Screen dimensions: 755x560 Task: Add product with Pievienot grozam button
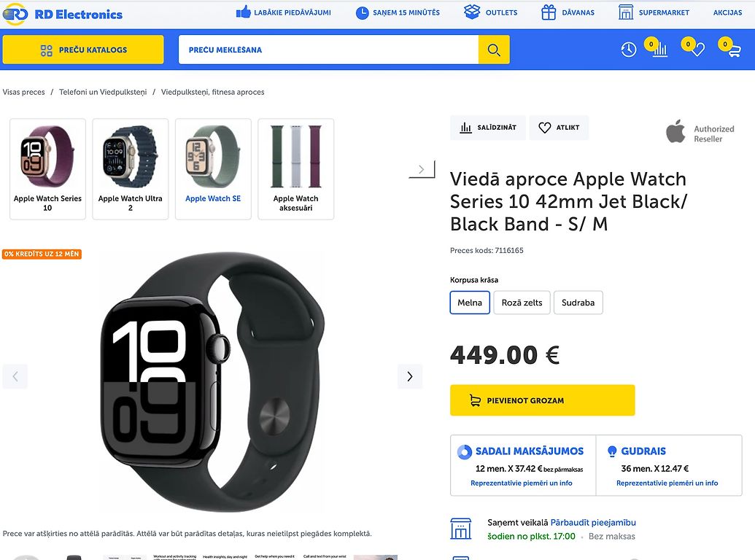point(542,400)
